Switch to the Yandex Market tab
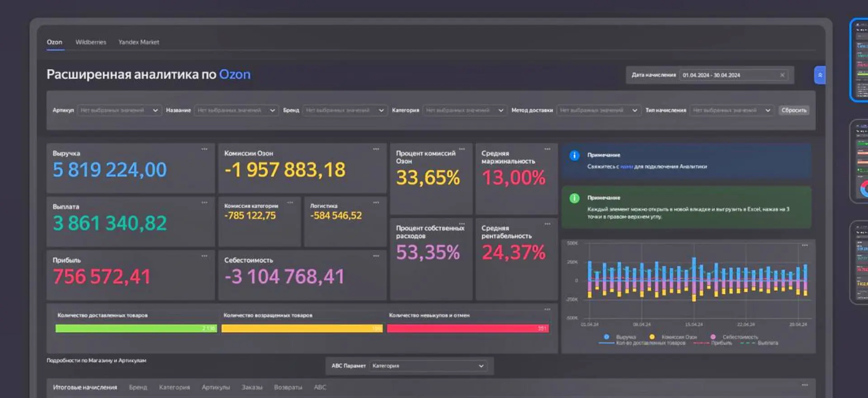 tap(139, 42)
